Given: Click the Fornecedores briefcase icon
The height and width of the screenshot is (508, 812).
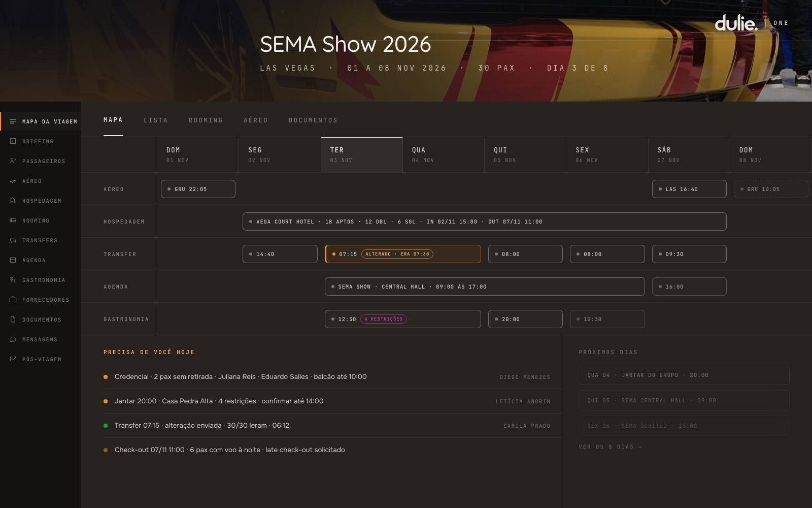Looking at the screenshot, I should [x=13, y=300].
